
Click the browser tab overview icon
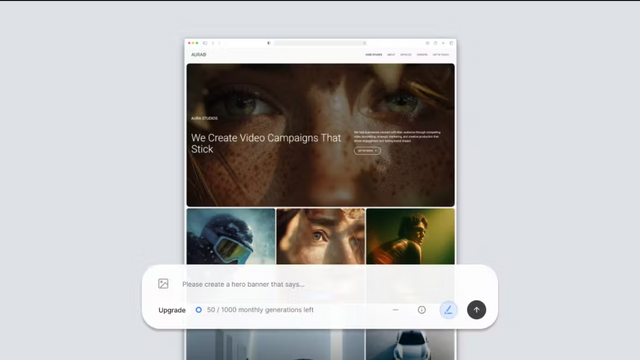(451, 43)
